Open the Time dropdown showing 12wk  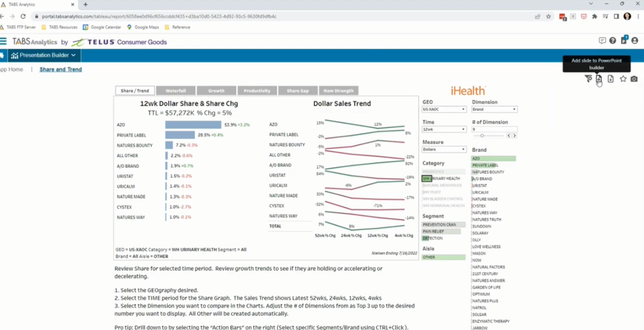(x=444, y=129)
